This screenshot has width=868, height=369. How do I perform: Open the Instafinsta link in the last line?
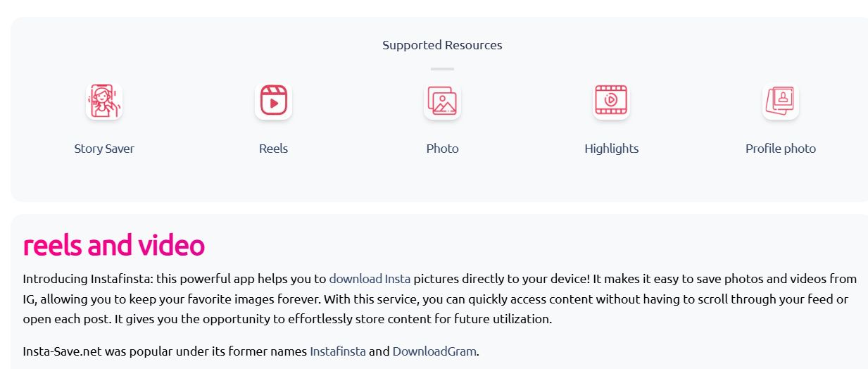click(338, 351)
